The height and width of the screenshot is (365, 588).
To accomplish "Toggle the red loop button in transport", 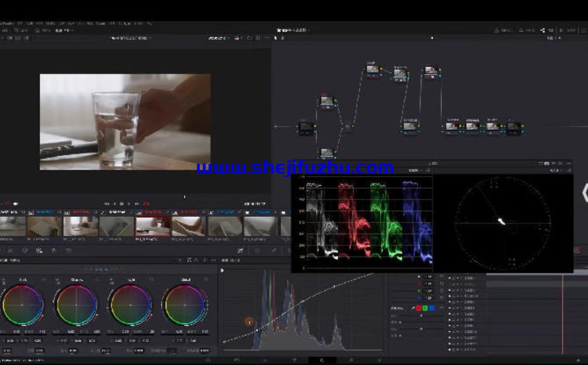I will pos(147,204).
